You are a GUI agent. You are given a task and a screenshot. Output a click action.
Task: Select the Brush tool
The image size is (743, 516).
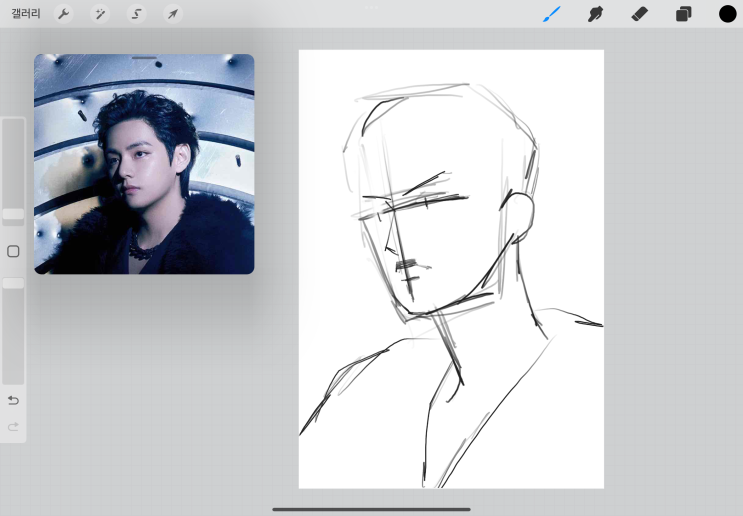552,14
